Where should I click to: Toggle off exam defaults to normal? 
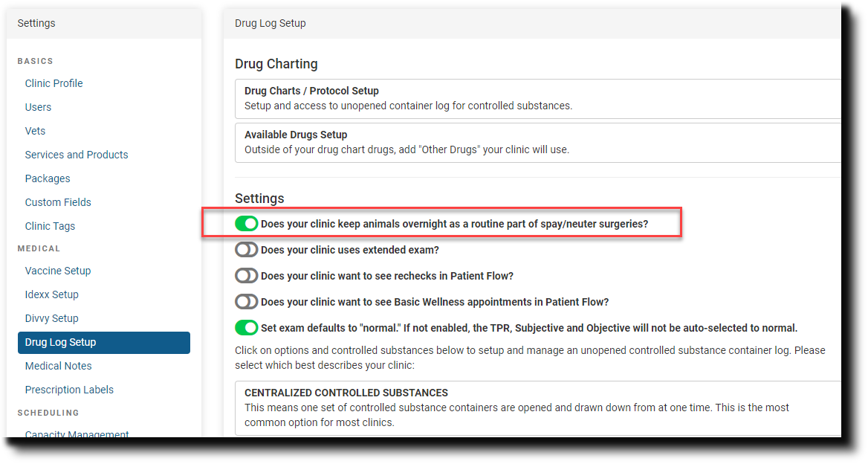246,328
